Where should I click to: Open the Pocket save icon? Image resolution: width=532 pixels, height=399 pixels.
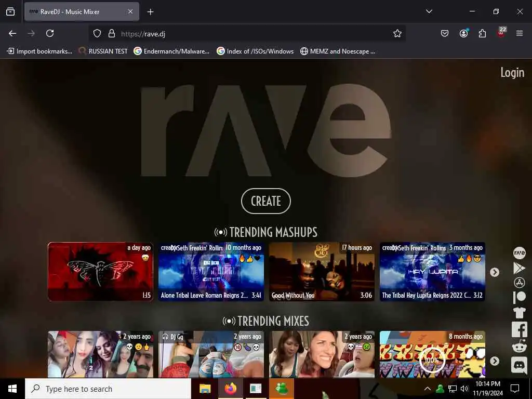click(x=445, y=33)
